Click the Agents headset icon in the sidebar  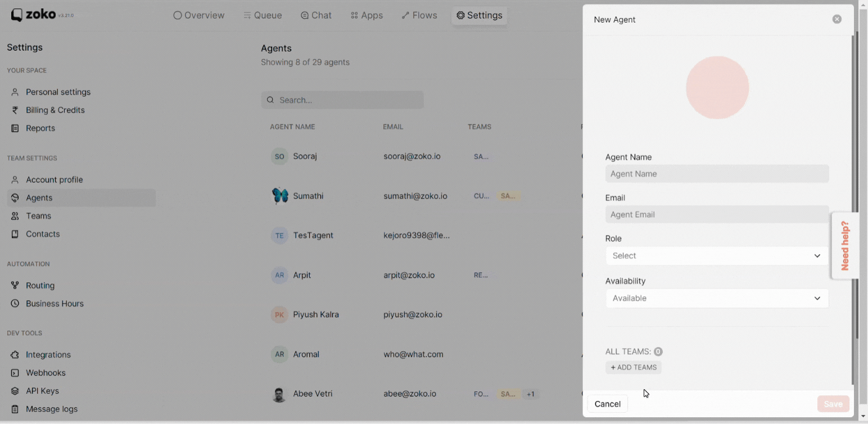pos(15,198)
